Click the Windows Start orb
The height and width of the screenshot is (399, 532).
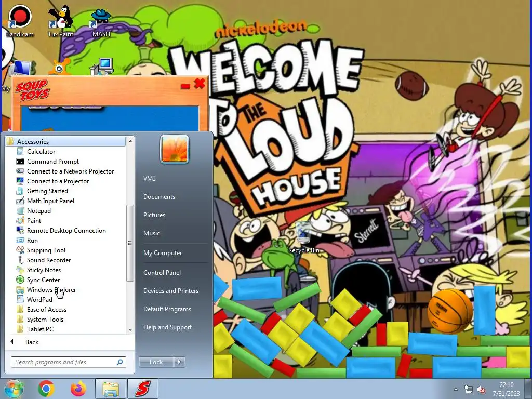14,389
